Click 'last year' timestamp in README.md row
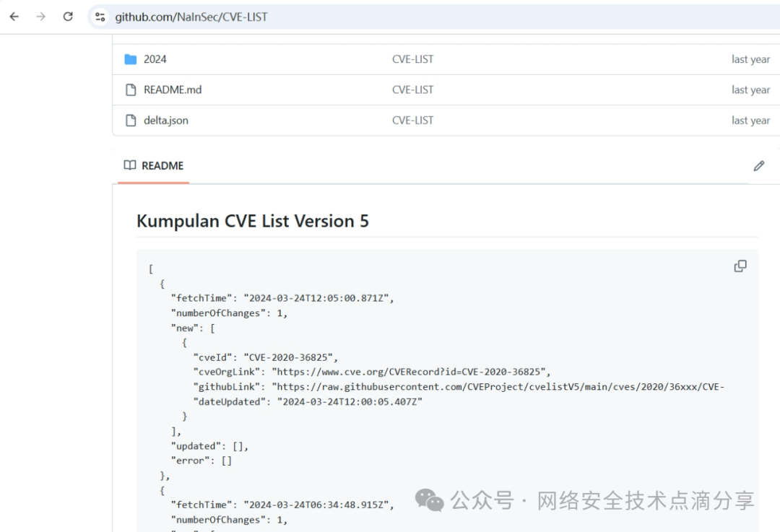The width and height of the screenshot is (780, 532). tap(750, 90)
